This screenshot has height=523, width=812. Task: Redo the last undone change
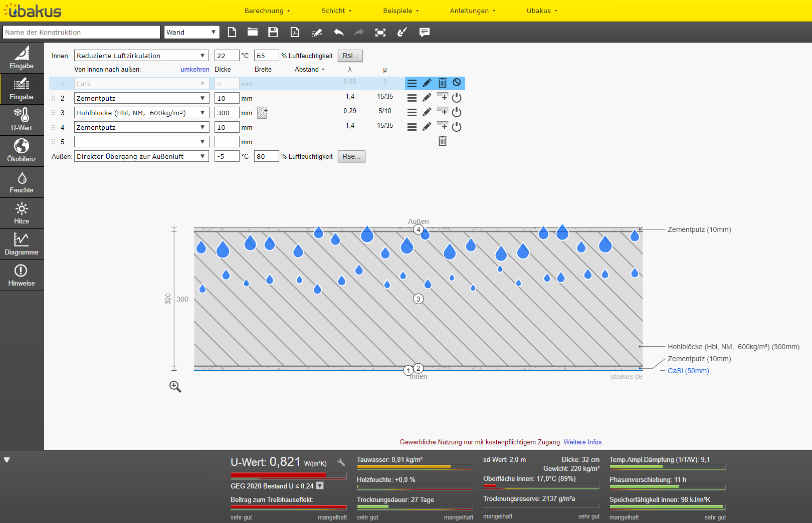click(359, 32)
